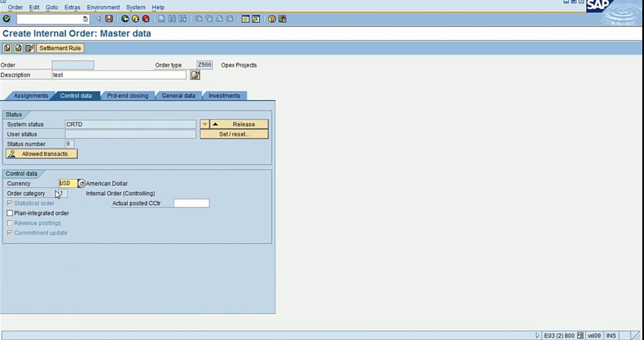Image resolution: width=644 pixels, height=340 pixels.
Task: Click the System status CRTD field
Action: pos(130,124)
